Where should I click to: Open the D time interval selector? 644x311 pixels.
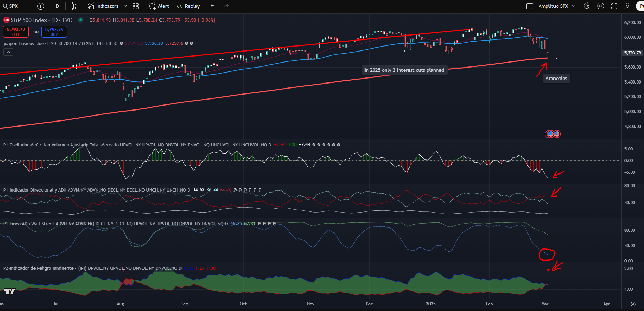[58, 6]
